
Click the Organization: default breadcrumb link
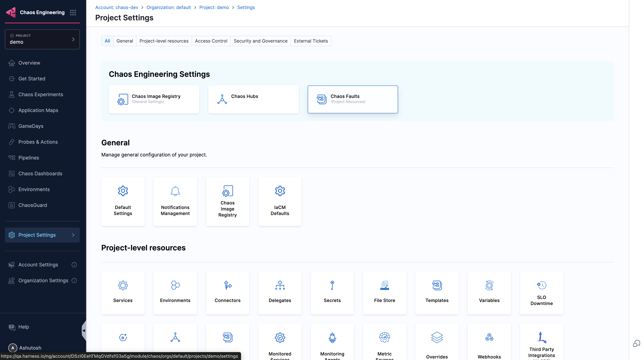pos(169,8)
